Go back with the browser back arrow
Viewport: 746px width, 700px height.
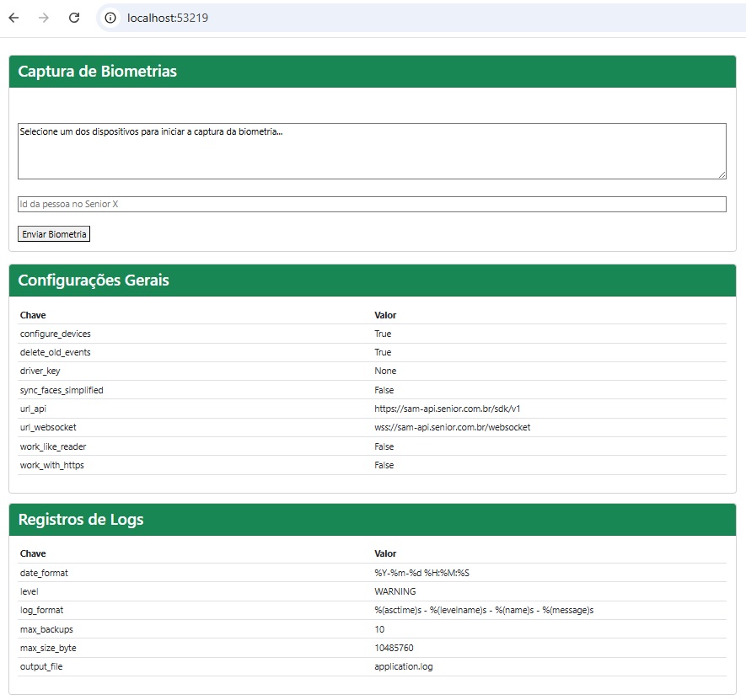(x=13, y=18)
